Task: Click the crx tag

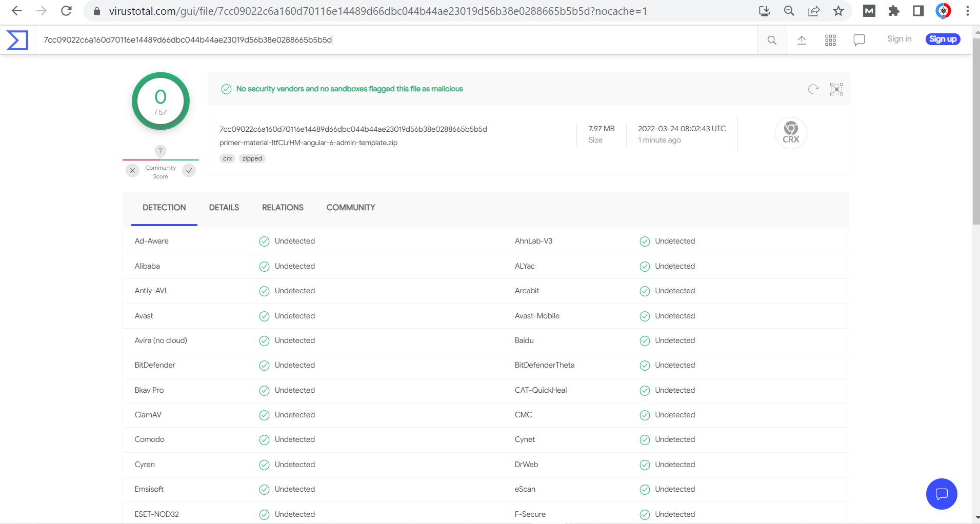Action: pyautogui.click(x=228, y=158)
